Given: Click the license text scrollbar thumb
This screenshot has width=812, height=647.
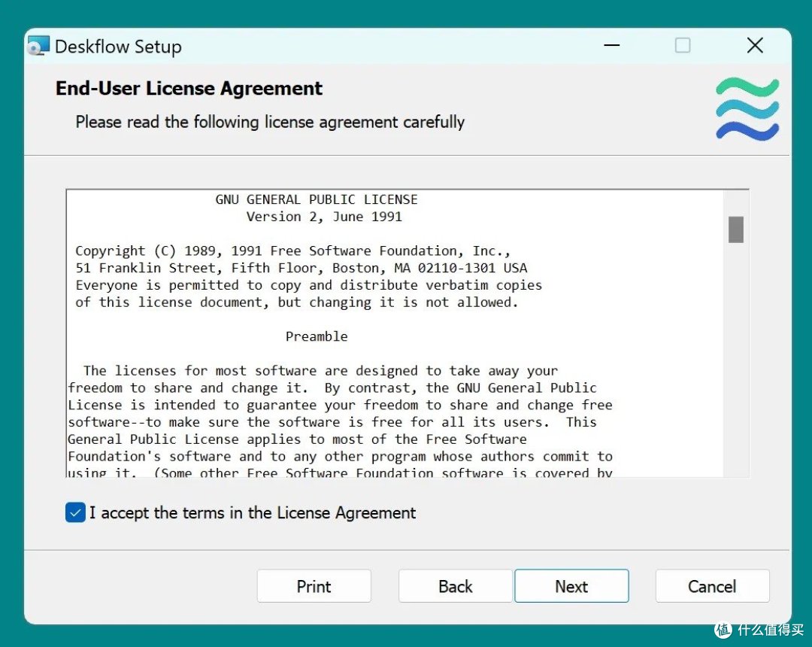Looking at the screenshot, I should [736, 229].
